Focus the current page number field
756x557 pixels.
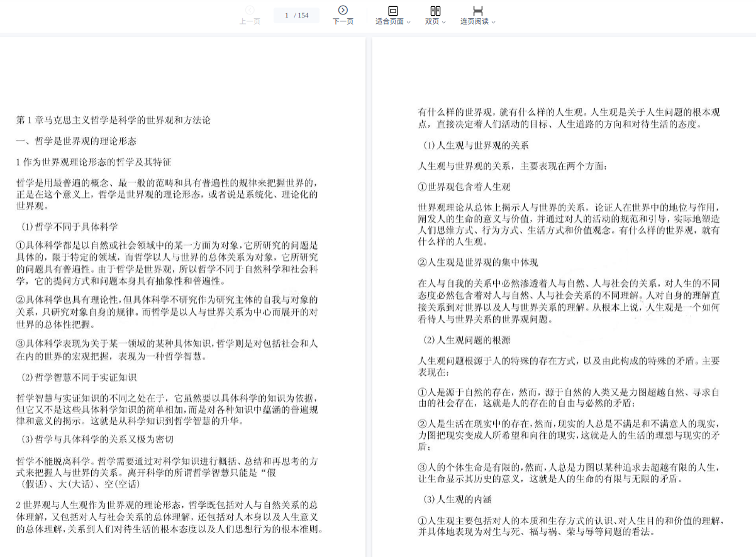tap(287, 15)
